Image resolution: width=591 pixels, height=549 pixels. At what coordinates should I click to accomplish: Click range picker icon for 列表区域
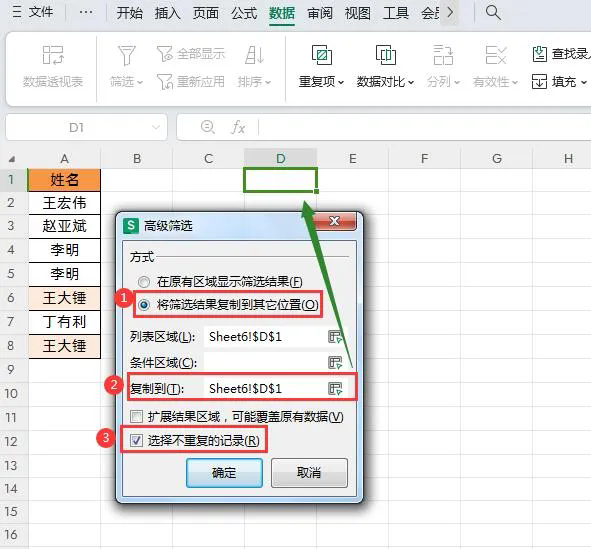point(335,336)
